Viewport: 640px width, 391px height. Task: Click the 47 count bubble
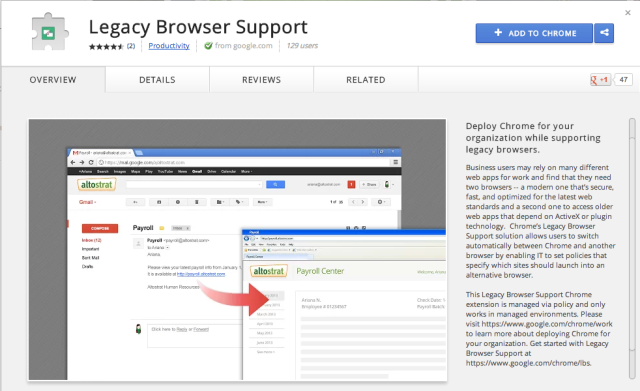point(623,80)
